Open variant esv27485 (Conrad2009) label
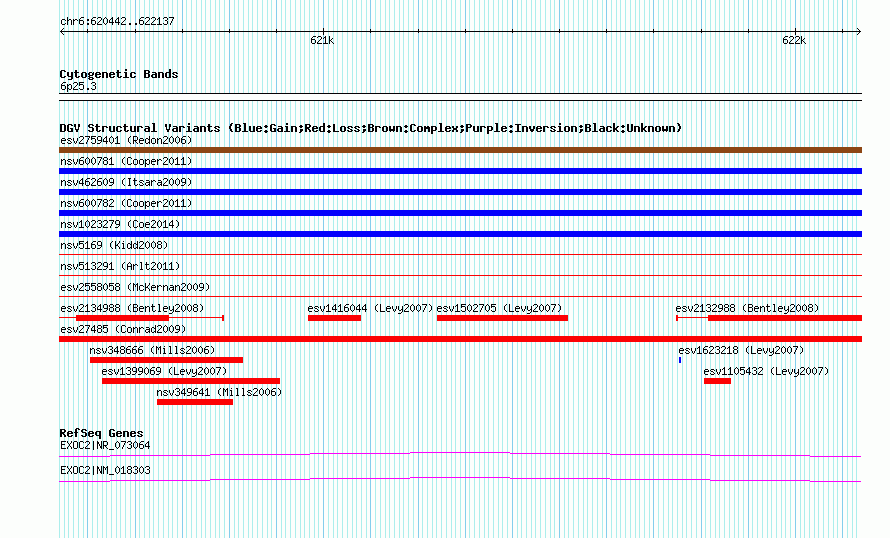890x538 pixels. click(123, 329)
